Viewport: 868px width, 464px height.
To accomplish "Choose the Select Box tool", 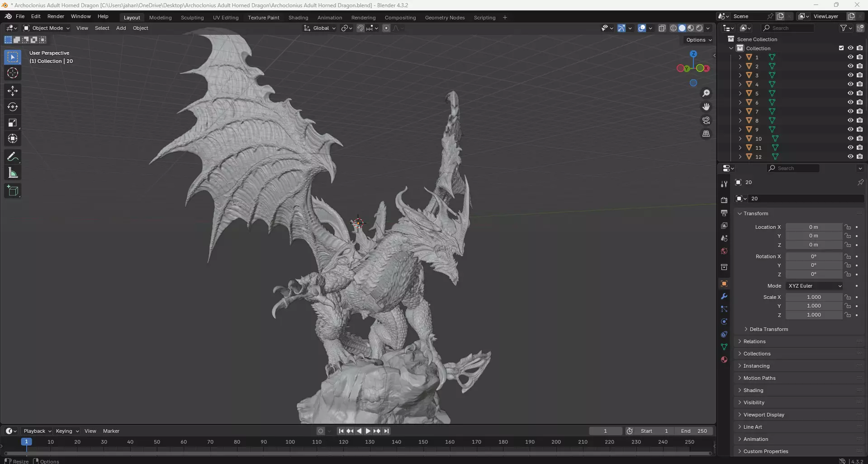I will click(13, 57).
